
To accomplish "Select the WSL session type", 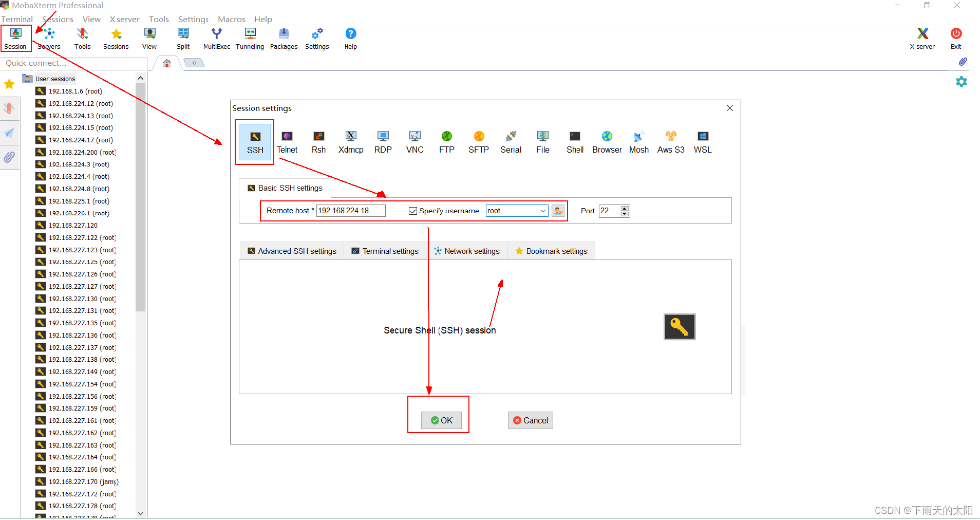I will (x=703, y=142).
